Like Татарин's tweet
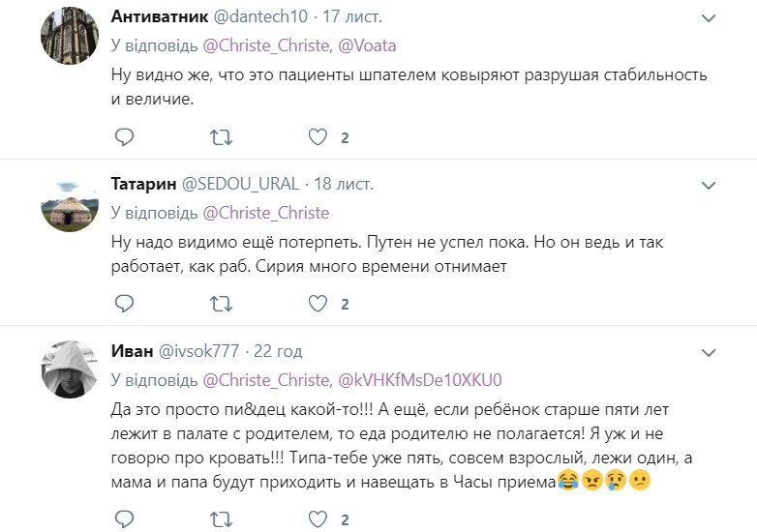 (x=318, y=304)
